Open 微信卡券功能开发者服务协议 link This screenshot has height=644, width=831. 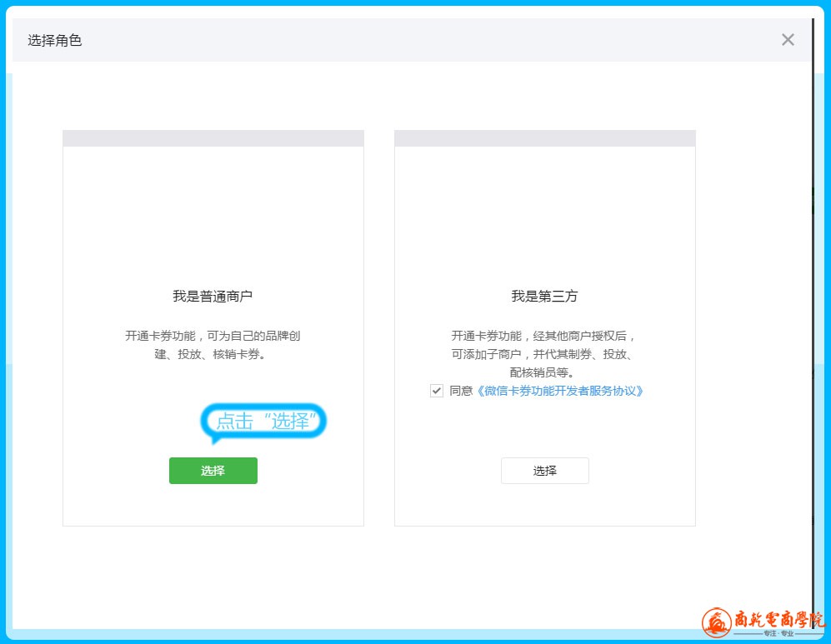point(559,391)
